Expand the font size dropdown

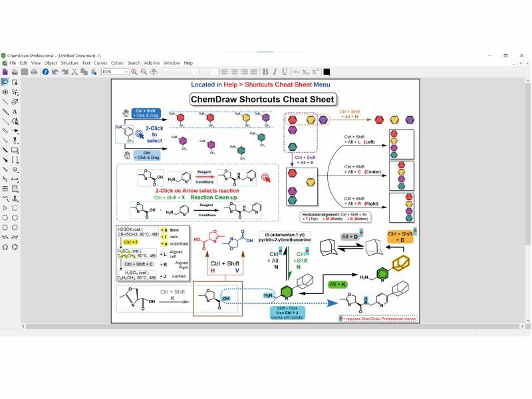coord(215,72)
